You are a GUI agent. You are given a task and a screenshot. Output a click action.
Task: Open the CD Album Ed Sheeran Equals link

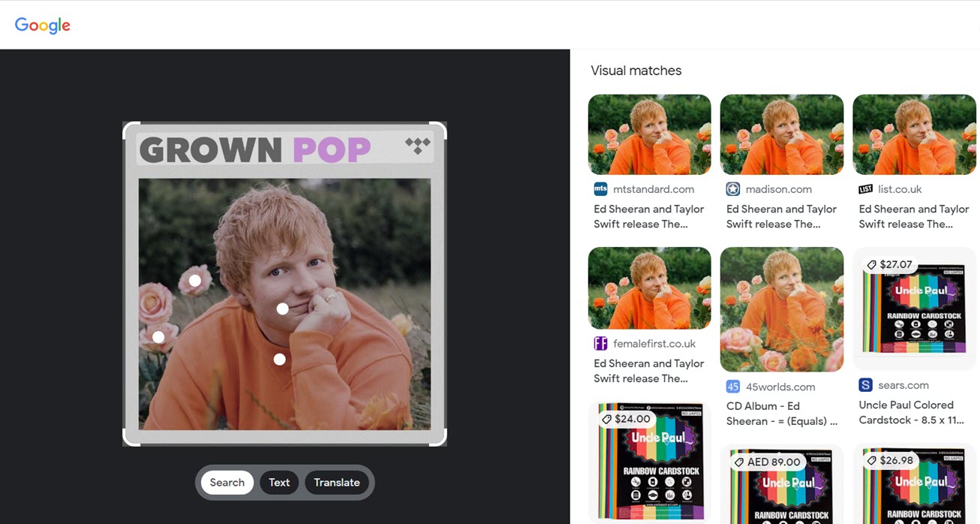coord(782,414)
